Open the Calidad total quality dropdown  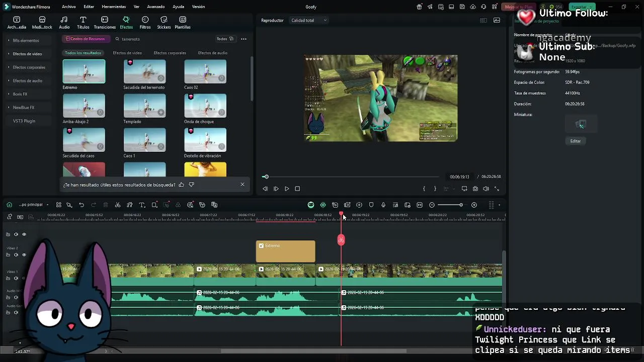308,21
